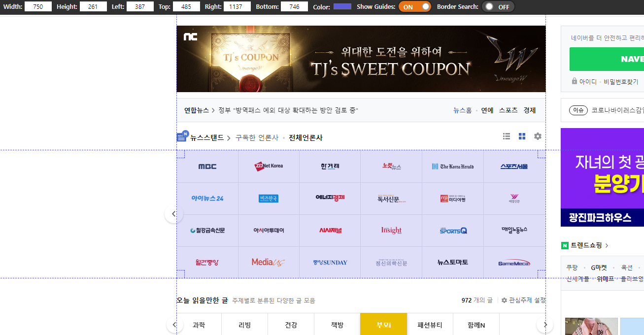This screenshot has height=335, width=644.
Task: Show previous topic tabs arrow
Action: (x=173, y=325)
